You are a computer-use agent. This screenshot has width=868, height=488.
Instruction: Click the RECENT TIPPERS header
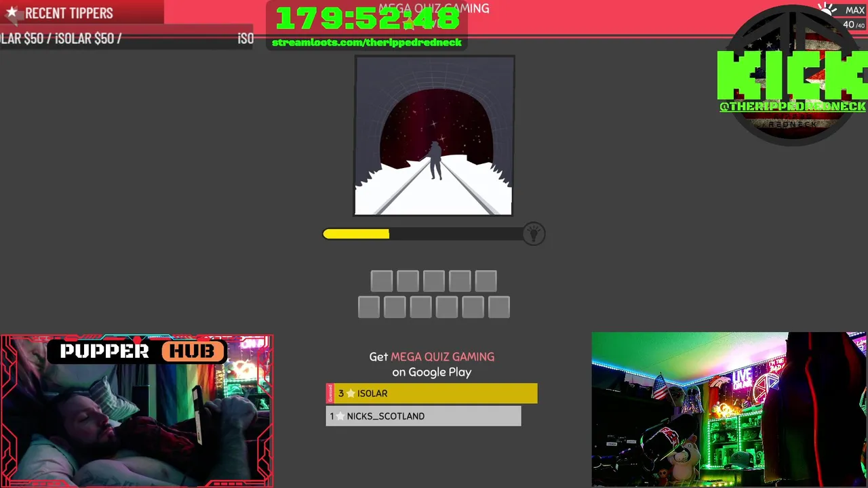click(68, 13)
